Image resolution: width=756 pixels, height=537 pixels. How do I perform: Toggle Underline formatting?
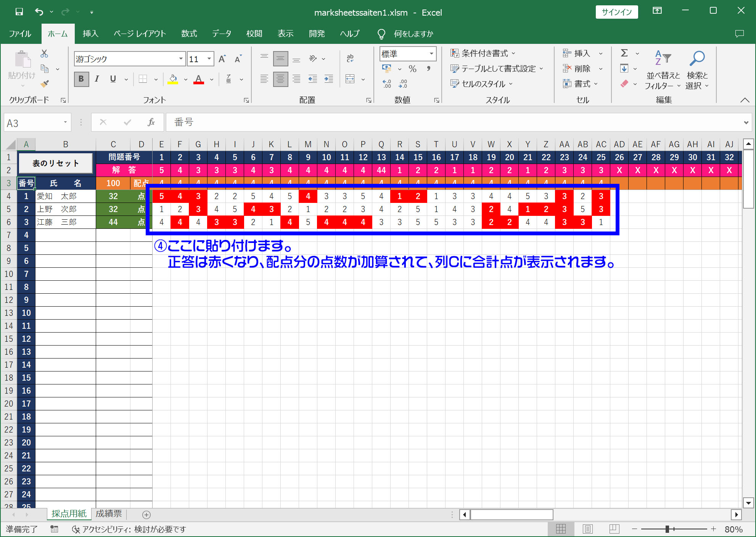(x=113, y=79)
